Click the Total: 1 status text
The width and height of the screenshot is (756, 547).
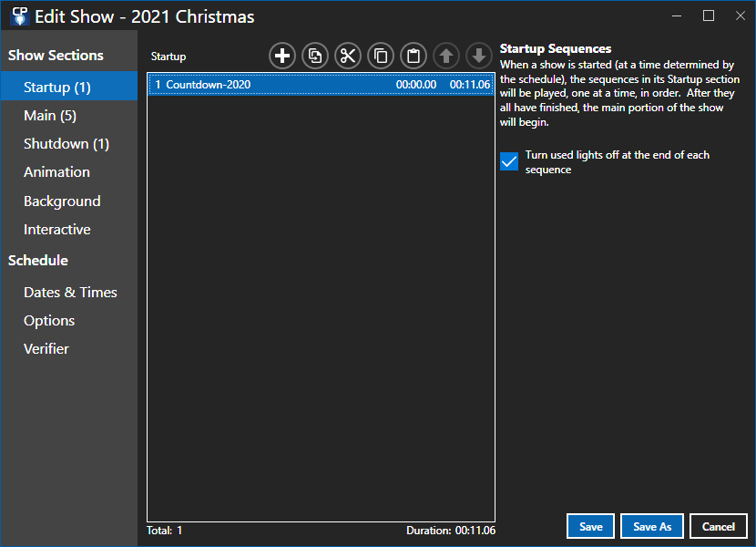tap(165, 530)
